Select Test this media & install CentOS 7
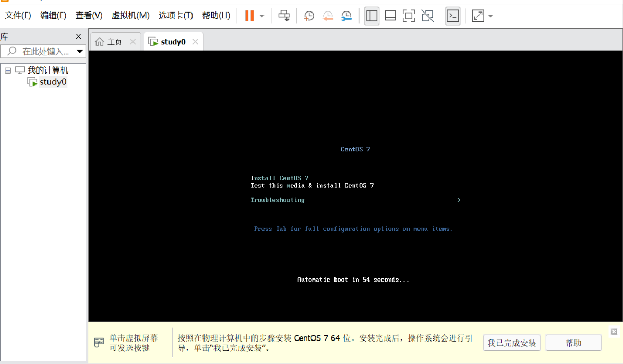 312,185
